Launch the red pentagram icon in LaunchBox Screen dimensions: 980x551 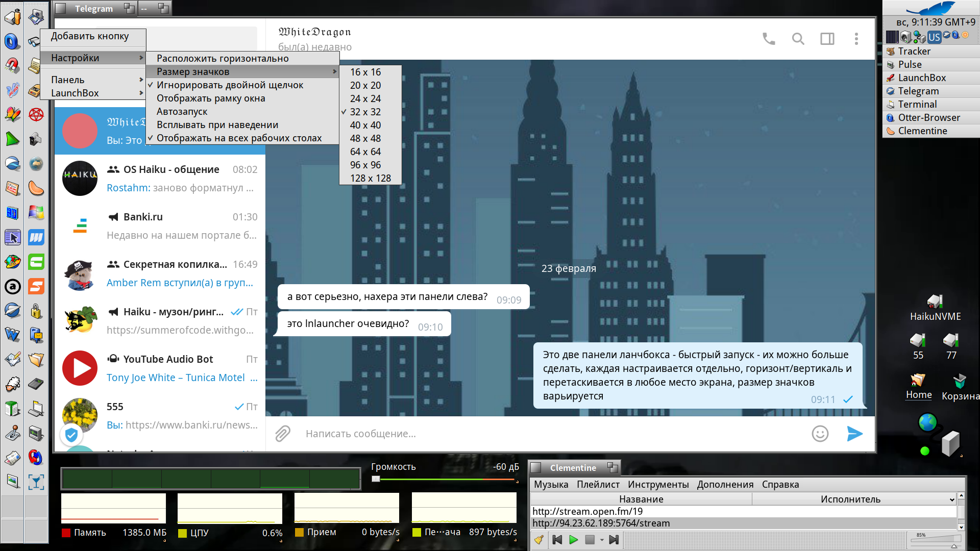[36, 115]
